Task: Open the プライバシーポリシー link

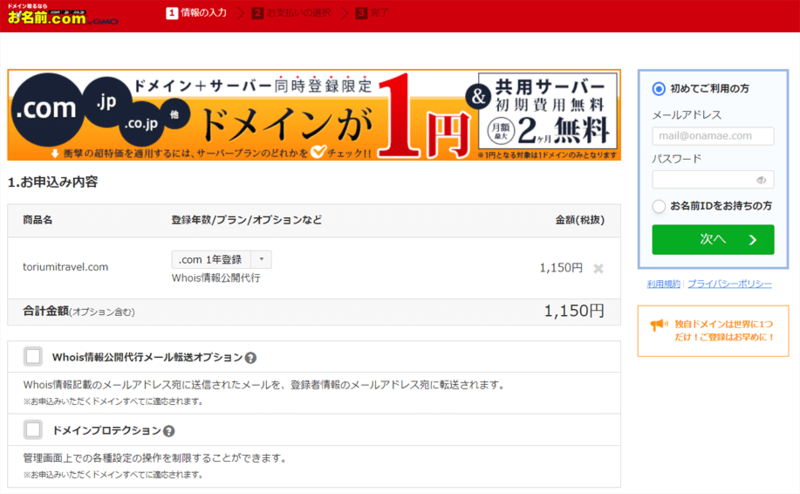Action: [x=729, y=284]
